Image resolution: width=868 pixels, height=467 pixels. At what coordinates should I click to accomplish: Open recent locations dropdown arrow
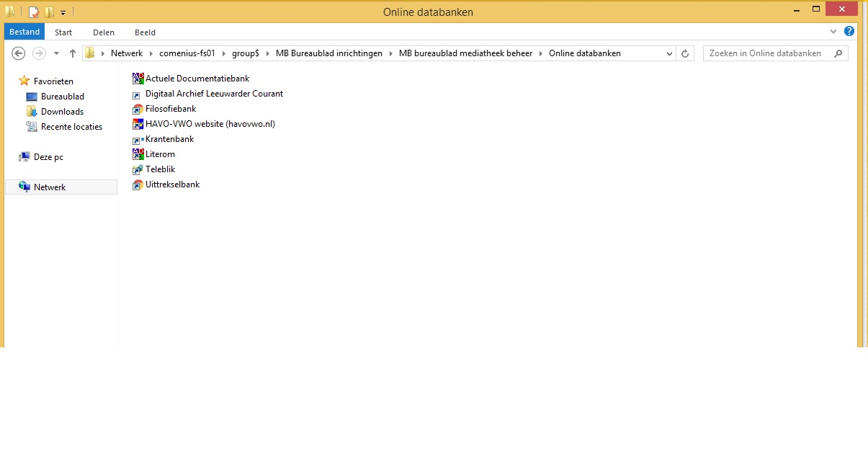[56, 53]
